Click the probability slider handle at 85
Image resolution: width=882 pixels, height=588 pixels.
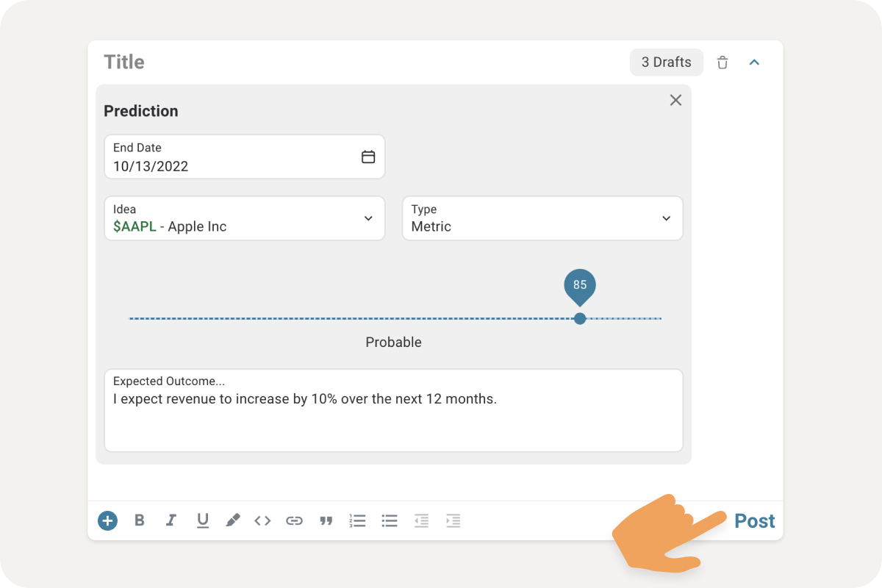pos(580,318)
